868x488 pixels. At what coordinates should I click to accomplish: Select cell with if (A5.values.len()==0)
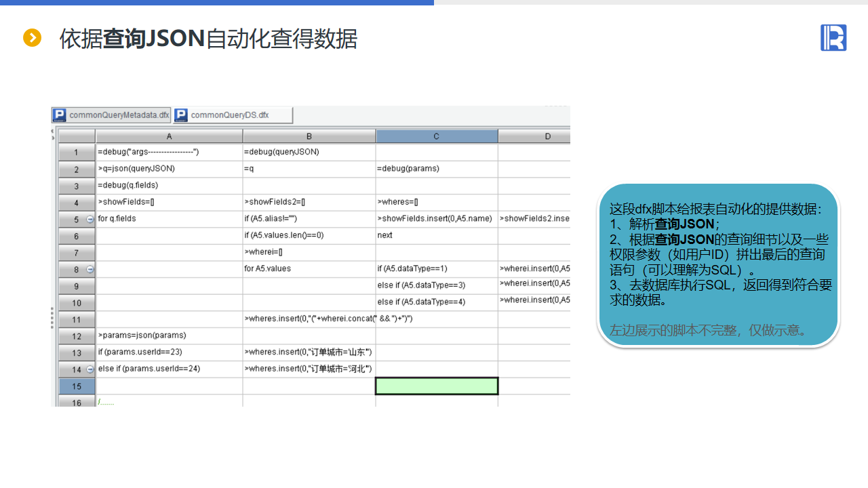(x=309, y=236)
